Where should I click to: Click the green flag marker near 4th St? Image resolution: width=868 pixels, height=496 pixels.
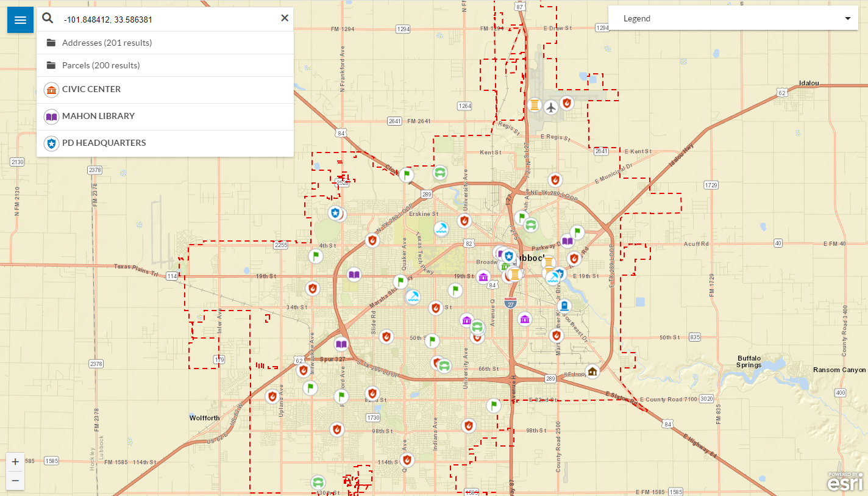pos(315,256)
